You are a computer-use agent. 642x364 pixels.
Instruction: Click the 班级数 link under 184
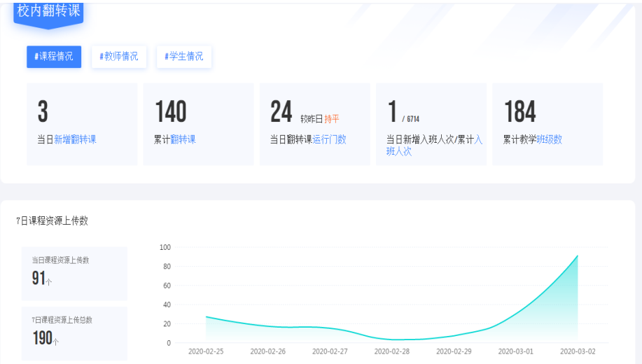[x=549, y=139]
